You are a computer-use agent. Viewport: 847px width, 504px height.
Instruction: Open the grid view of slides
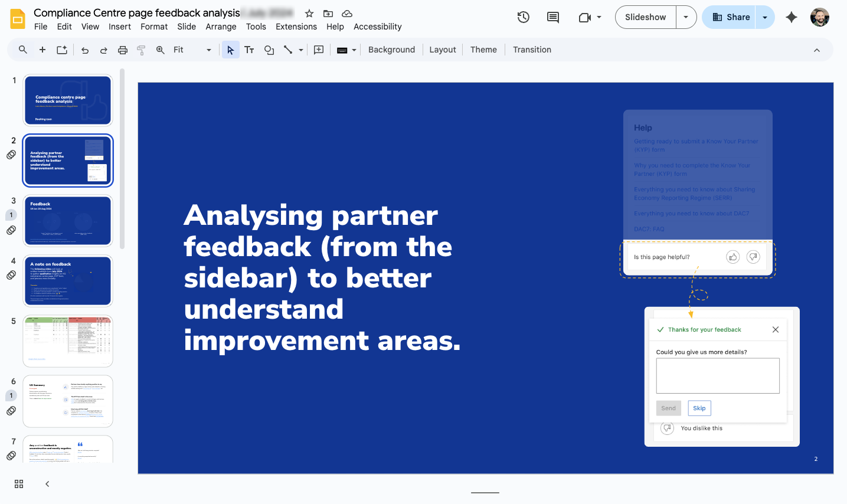coord(18,483)
